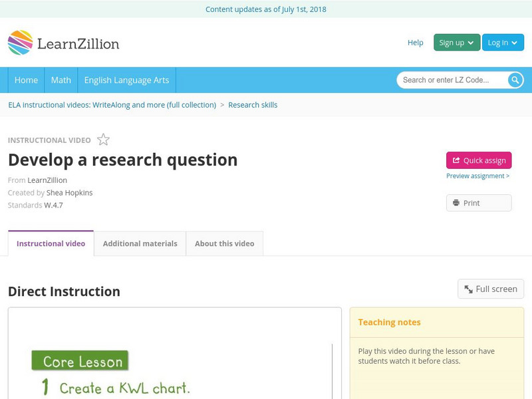Screen dimensions: 532x399
Task: Click the Quick assign share icon
Action: point(456,160)
